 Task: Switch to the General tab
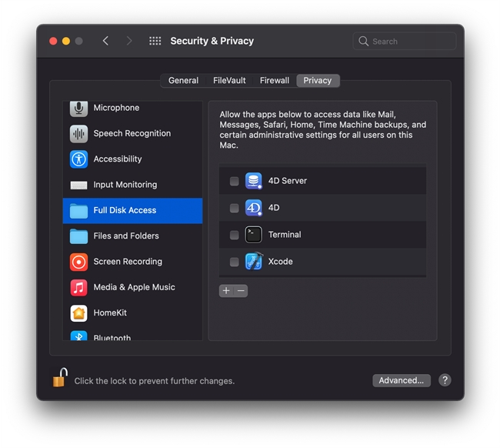pyautogui.click(x=183, y=81)
